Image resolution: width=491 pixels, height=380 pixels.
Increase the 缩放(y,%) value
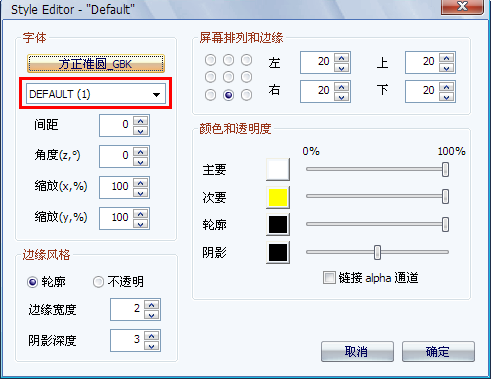tap(141, 214)
